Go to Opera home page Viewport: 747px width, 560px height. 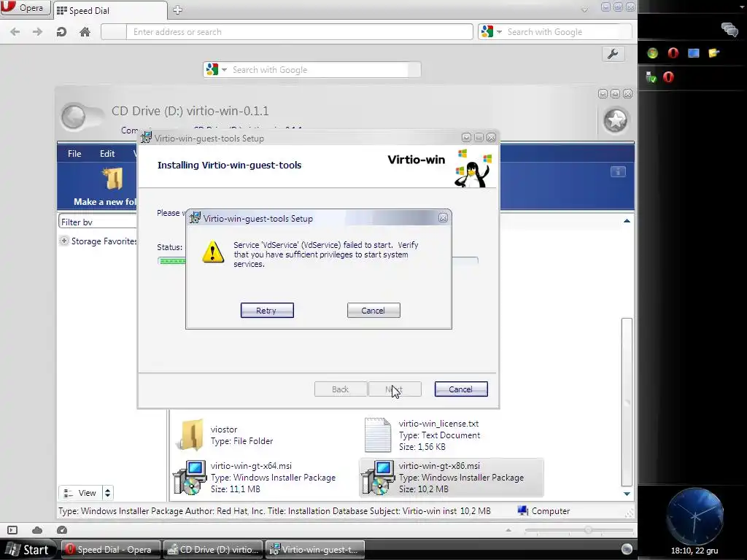85,32
